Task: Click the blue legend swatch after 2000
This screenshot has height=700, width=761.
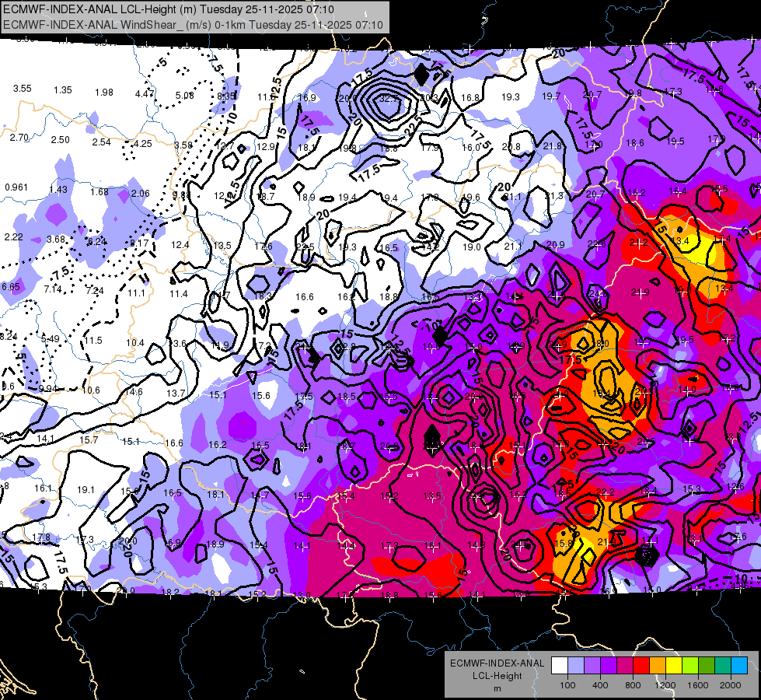Action: (x=739, y=666)
